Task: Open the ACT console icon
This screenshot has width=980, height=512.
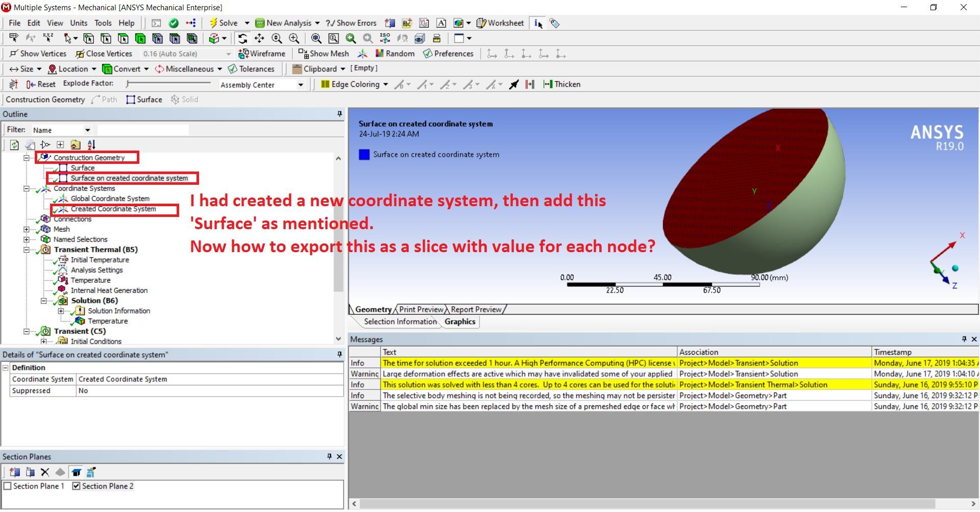Action: click(x=156, y=23)
